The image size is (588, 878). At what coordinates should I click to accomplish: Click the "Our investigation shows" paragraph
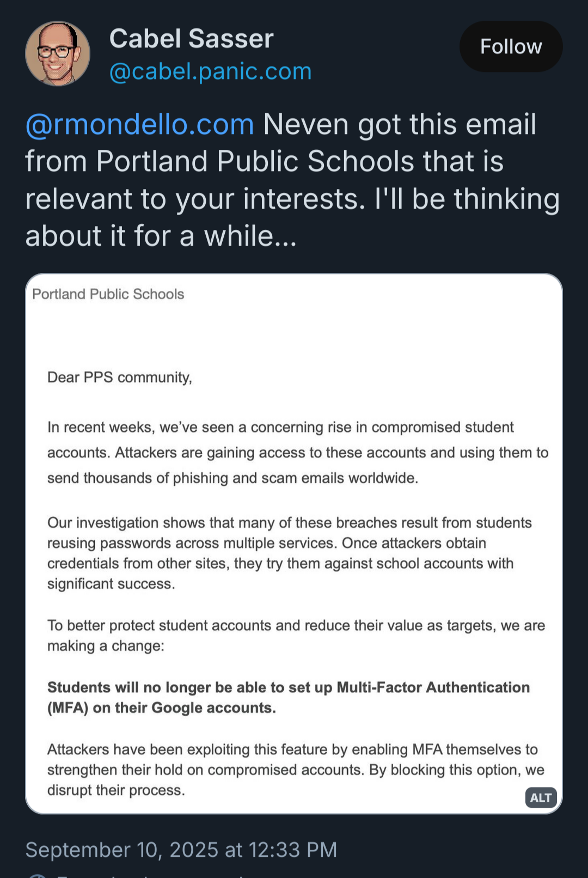289,553
